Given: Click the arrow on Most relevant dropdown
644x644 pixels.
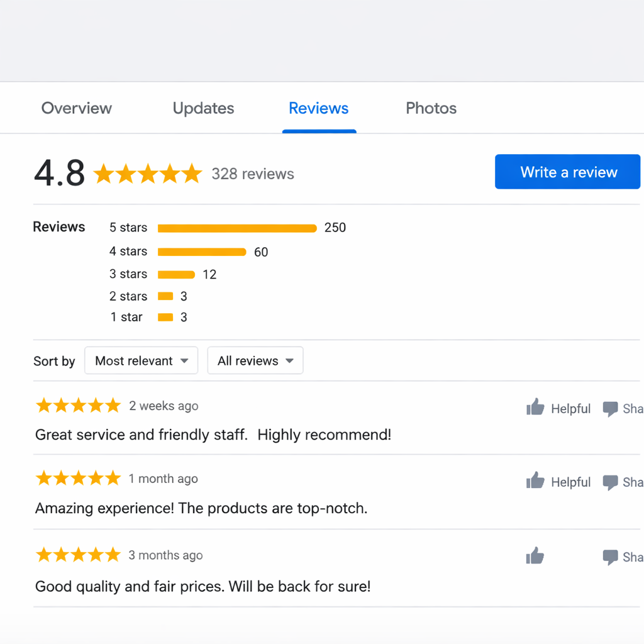Looking at the screenshot, I should (184, 361).
